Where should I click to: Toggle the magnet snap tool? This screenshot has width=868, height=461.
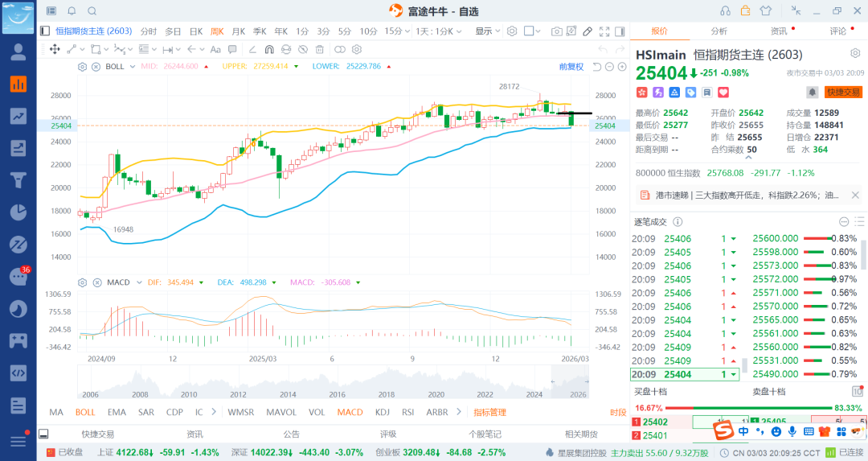269,49
